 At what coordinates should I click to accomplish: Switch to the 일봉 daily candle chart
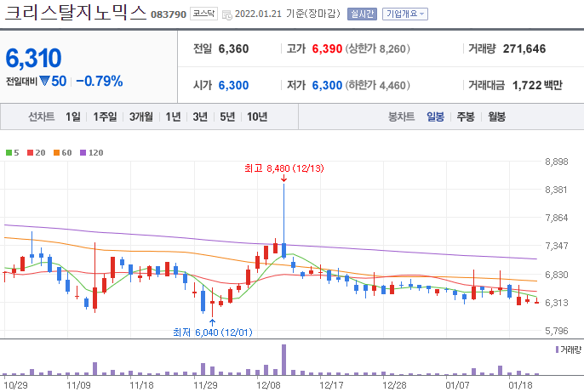(435, 116)
